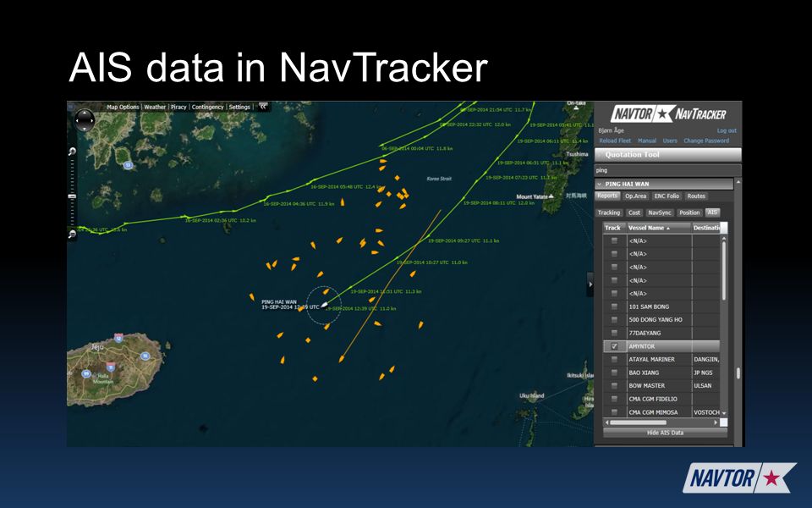The image size is (812, 508).
Task: Click the ULSAN destination cell
Action: [703, 386]
